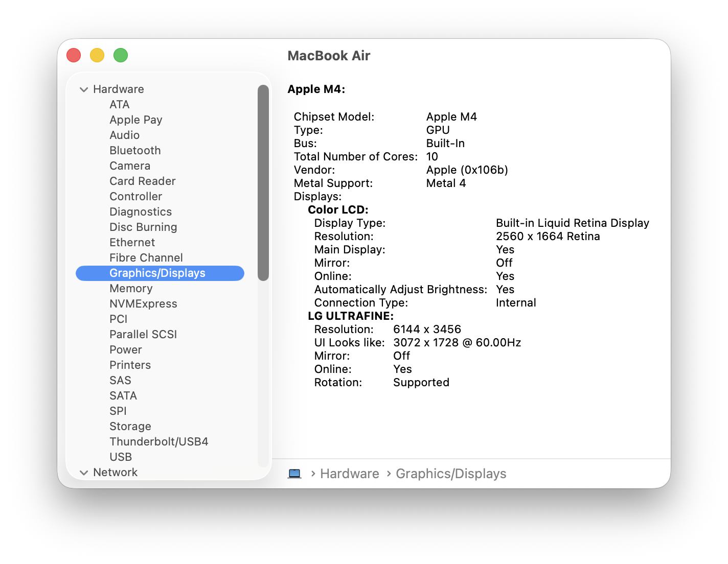Image resolution: width=728 pixels, height=564 pixels.
Task: Select USB in the sidebar
Action: 120,457
